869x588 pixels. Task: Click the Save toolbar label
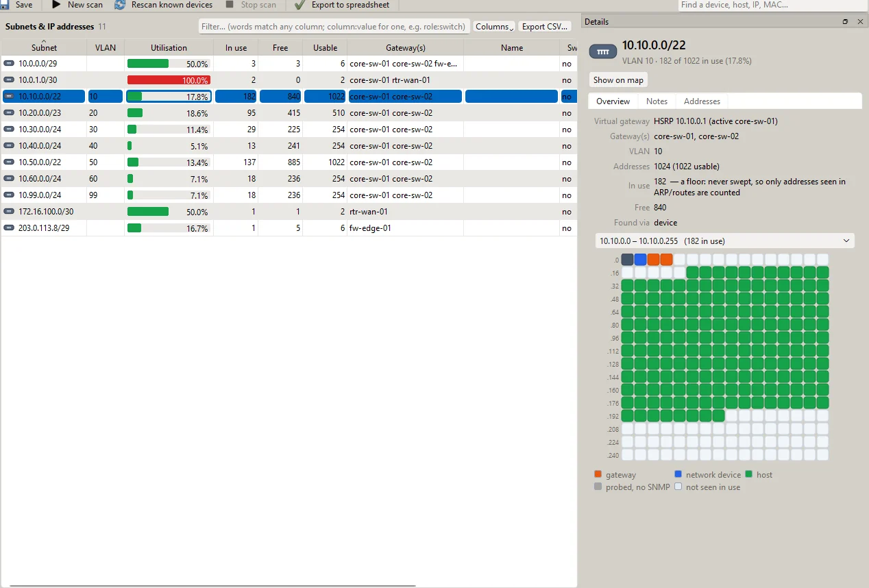click(24, 5)
